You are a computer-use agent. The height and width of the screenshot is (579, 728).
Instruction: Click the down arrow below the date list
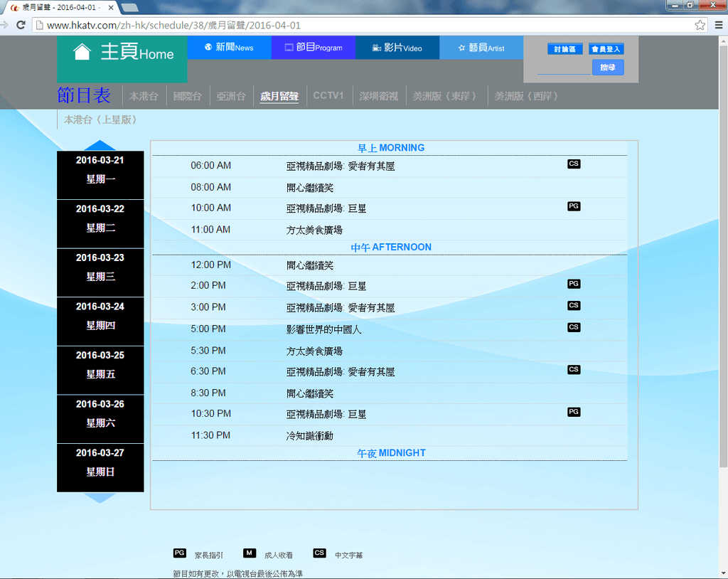(x=100, y=498)
